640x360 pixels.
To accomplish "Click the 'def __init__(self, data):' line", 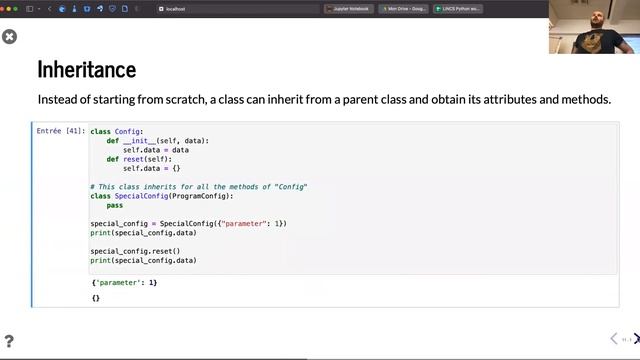I will point(158,141).
